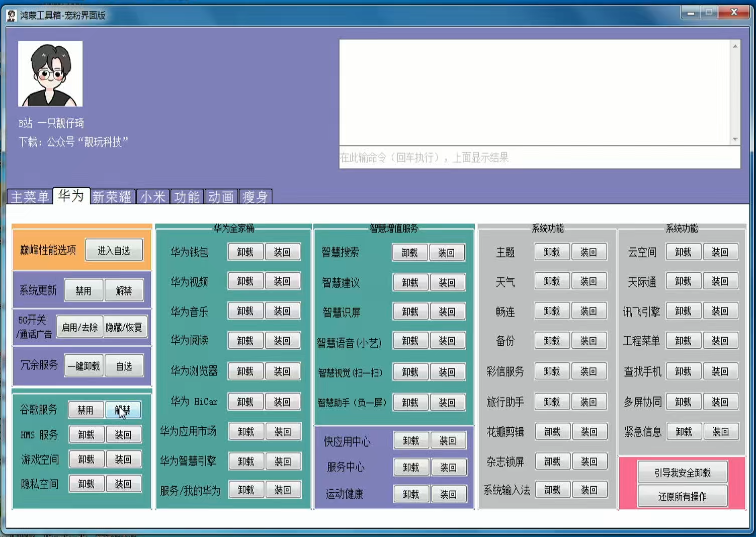Reinstall 智慧建议 with 装回
This screenshot has width=756, height=537.
pyautogui.click(x=447, y=282)
